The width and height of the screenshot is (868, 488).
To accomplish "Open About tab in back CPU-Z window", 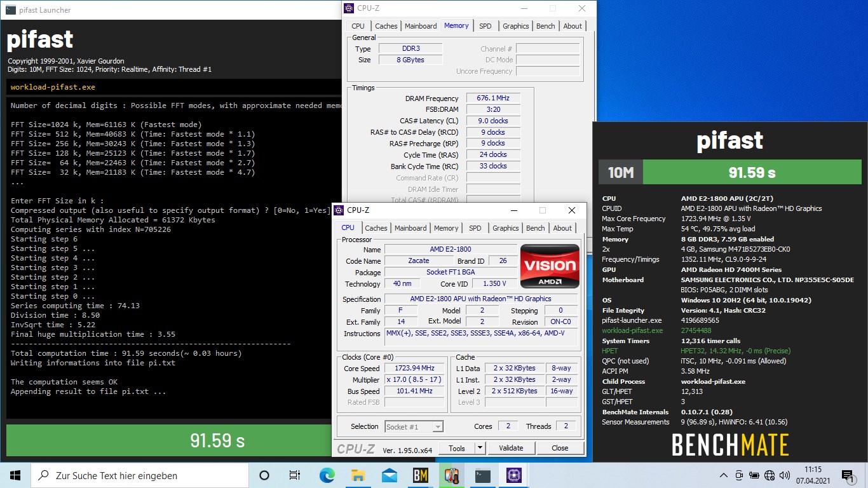I will pos(573,26).
